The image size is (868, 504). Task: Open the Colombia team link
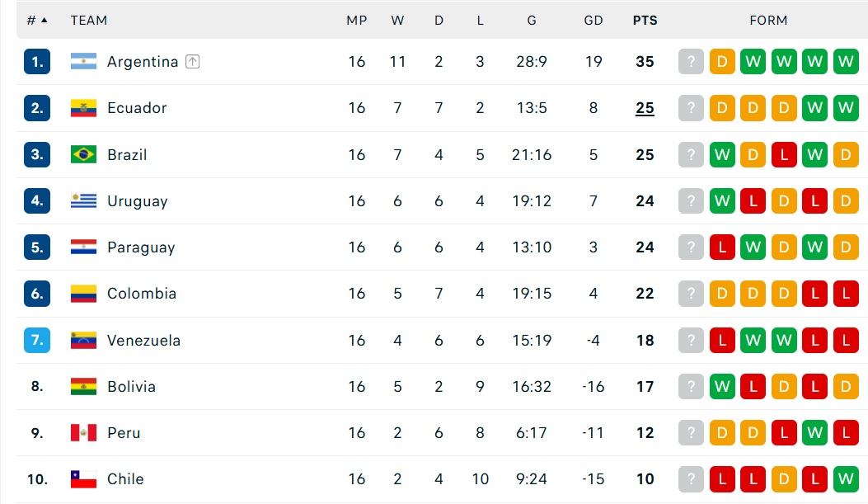(x=142, y=294)
